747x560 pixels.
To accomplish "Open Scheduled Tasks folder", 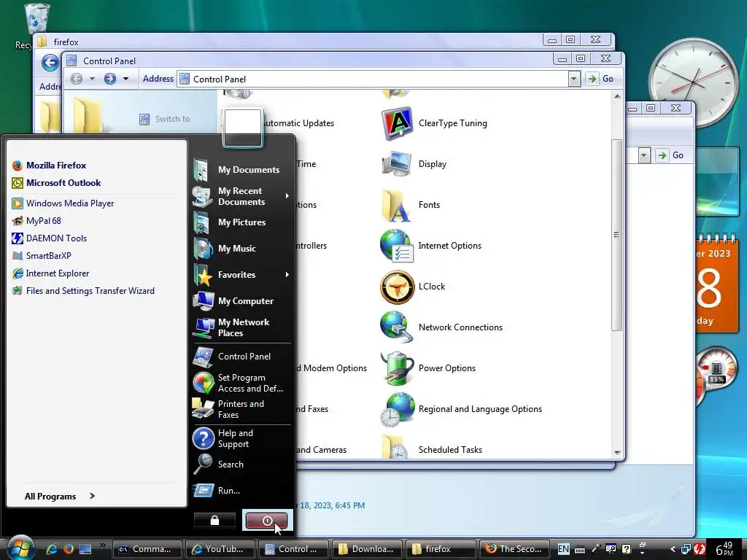I will (432, 448).
